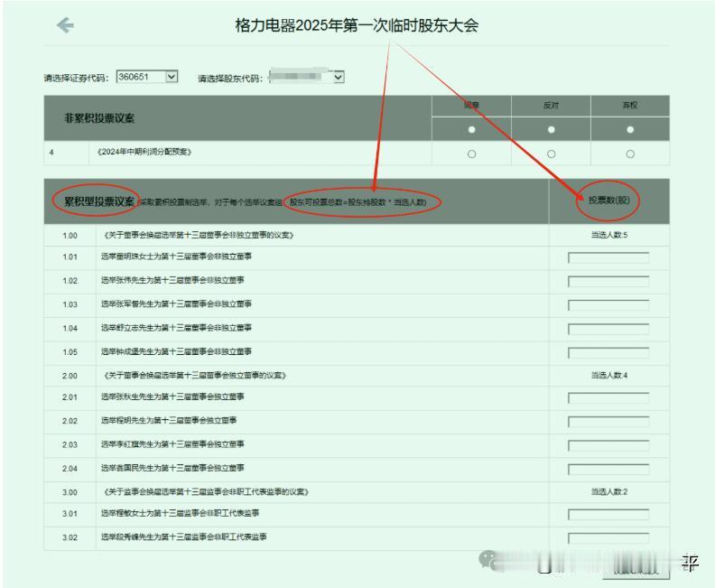Click the proposal number 3.00 cell
715x588 pixels.
[70, 492]
